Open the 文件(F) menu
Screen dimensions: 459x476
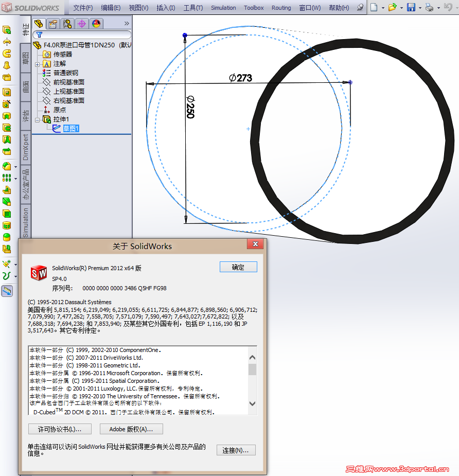83,8
